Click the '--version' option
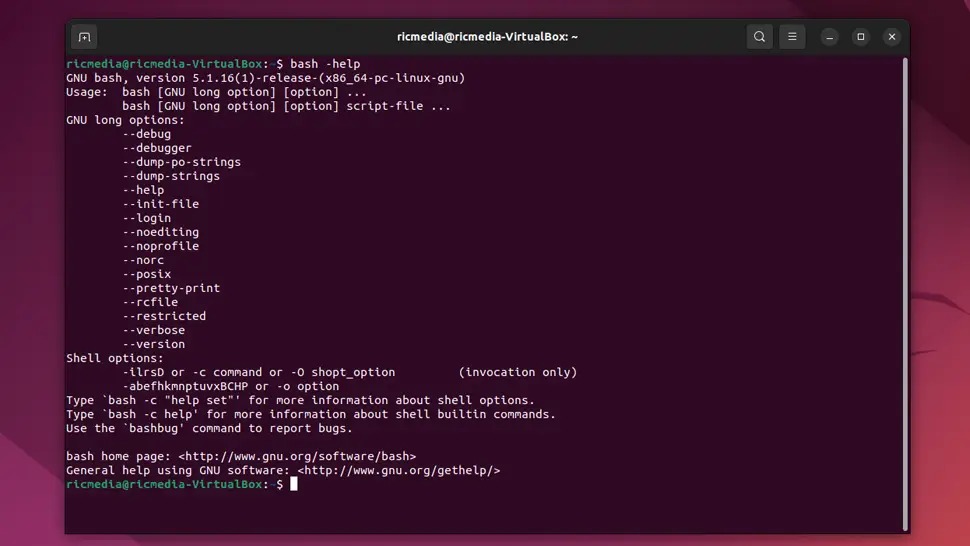This screenshot has width=970, height=546. [x=154, y=344]
